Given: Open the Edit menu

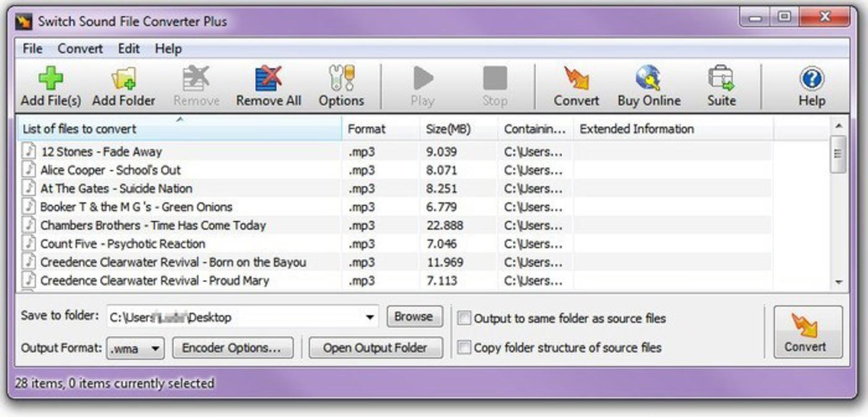Looking at the screenshot, I should click(x=129, y=48).
